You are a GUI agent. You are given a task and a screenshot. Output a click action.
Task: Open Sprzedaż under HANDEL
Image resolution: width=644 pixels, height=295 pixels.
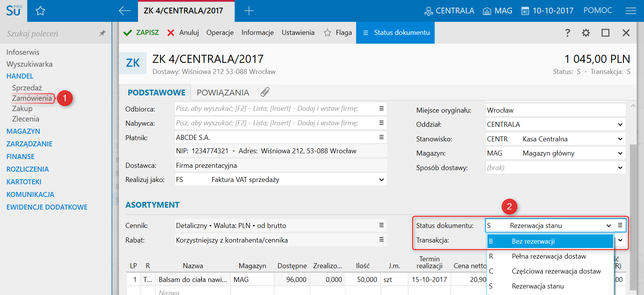click(x=27, y=88)
